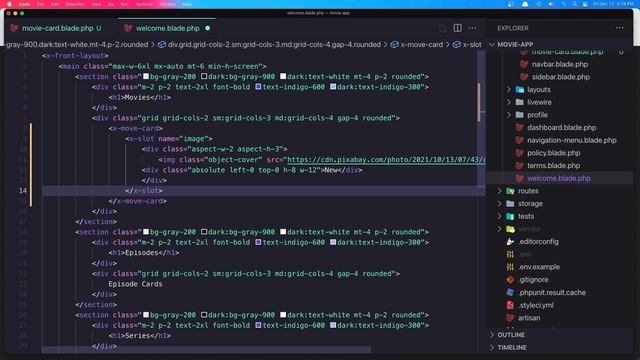Viewport: 640px width, 360px height.
Task: Open macOS Spotlight search icon
Action: 574,4
